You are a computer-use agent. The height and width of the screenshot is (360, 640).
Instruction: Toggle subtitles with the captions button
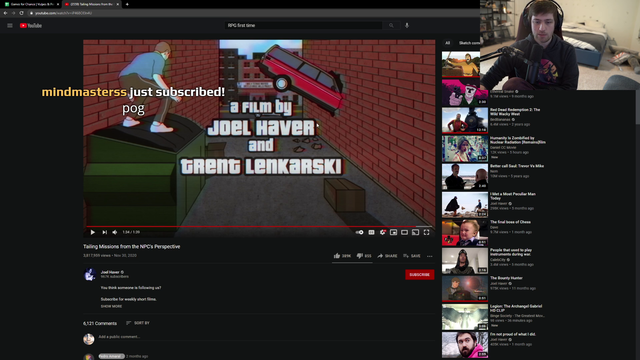pyautogui.click(x=371, y=232)
